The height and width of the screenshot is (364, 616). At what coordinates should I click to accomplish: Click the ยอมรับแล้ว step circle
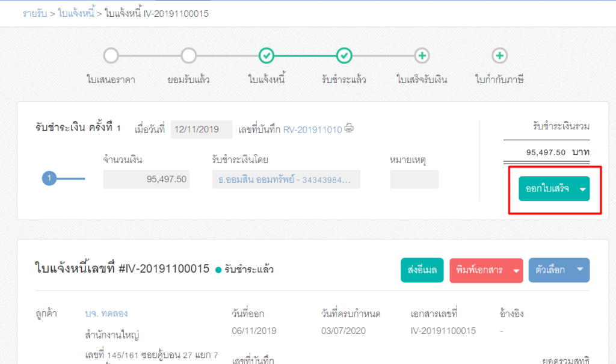(189, 55)
